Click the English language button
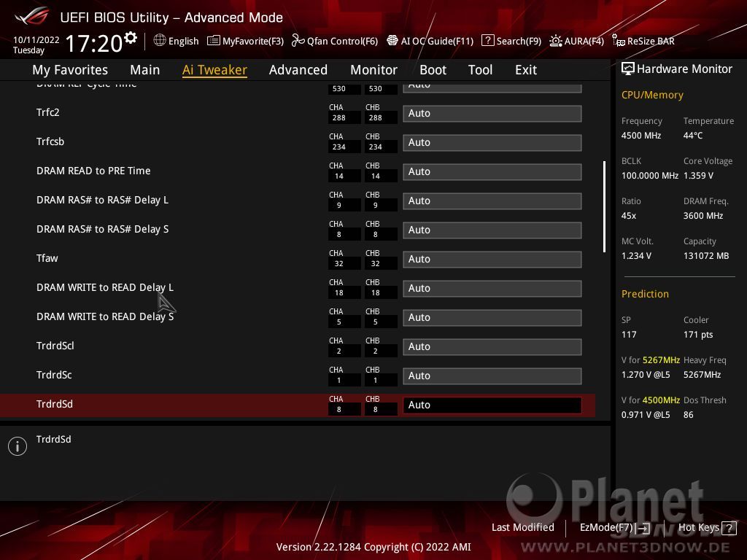Image resolution: width=747 pixels, height=560 pixels. pos(177,41)
